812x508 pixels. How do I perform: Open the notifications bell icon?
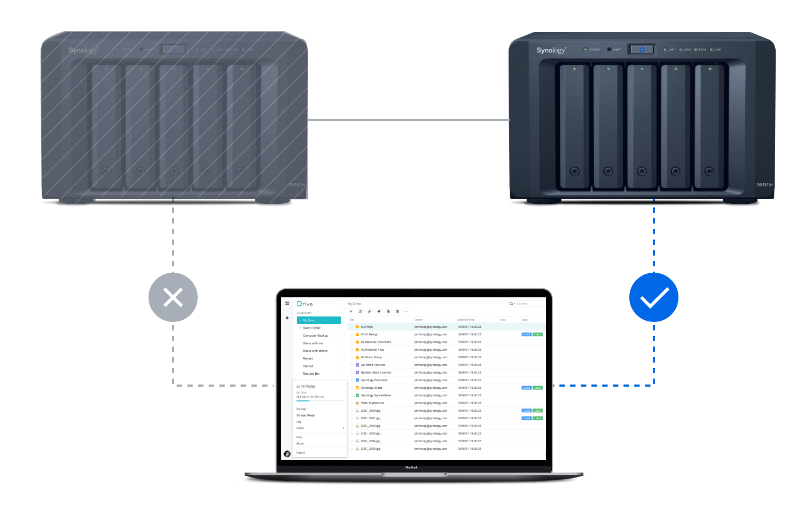pos(287,318)
